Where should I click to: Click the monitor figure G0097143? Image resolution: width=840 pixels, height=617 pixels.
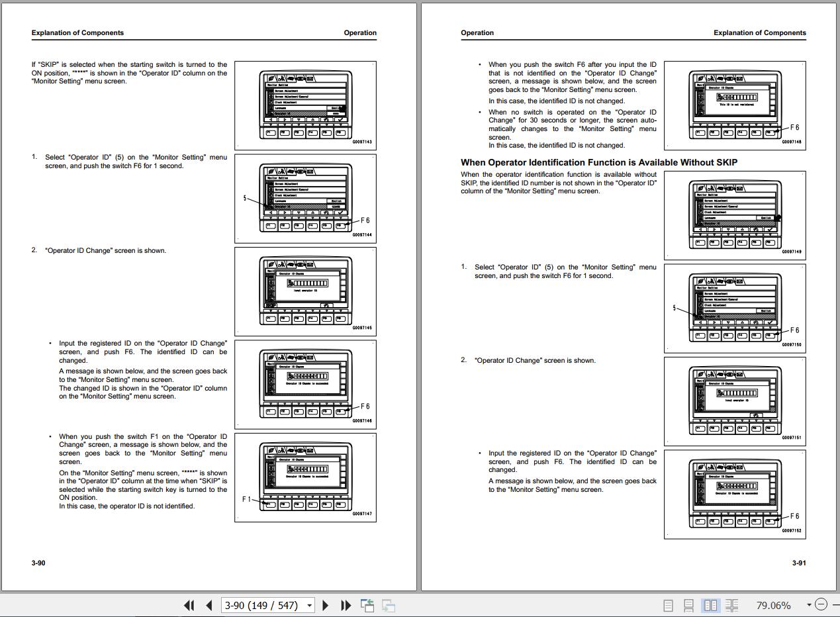tap(305, 106)
